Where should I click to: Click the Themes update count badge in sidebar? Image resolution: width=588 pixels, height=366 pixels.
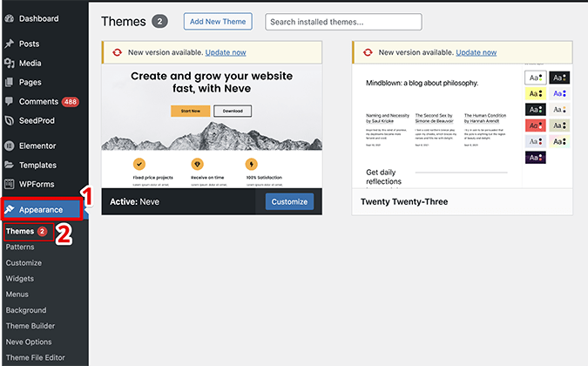click(x=42, y=232)
